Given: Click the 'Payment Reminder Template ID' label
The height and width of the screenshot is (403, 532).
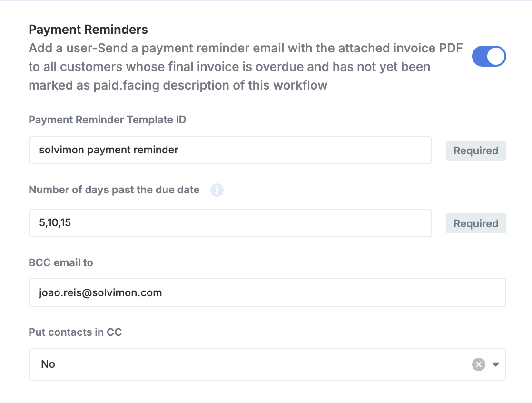Looking at the screenshot, I should click(107, 120).
